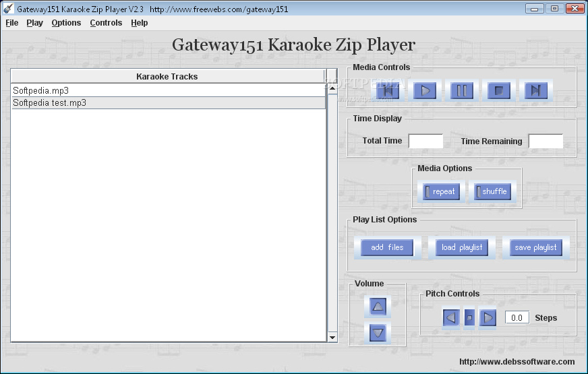Image resolution: width=588 pixels, height=374 pixels.
Task: Click the Time Remaining field
Action: (x=546, y=141)
